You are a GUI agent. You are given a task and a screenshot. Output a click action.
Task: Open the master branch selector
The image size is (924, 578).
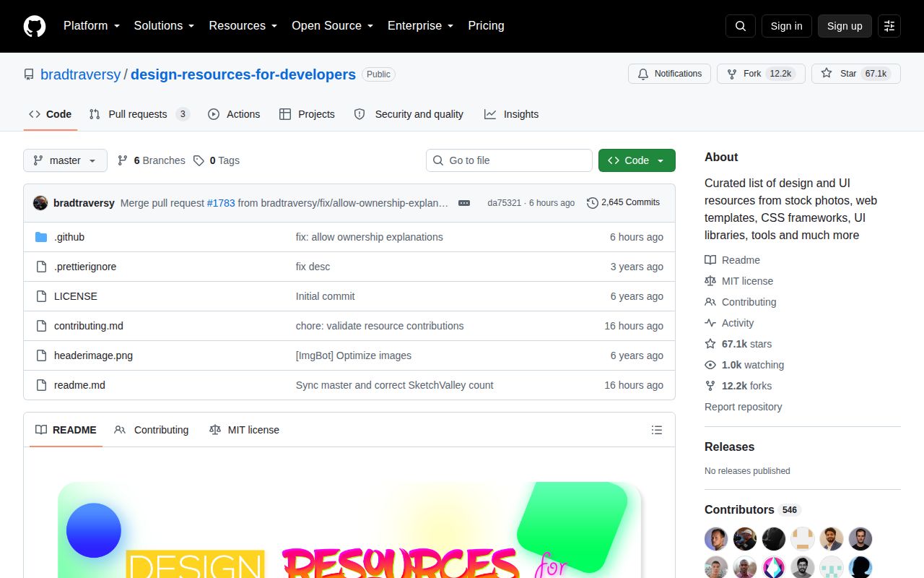click(65, 160)
